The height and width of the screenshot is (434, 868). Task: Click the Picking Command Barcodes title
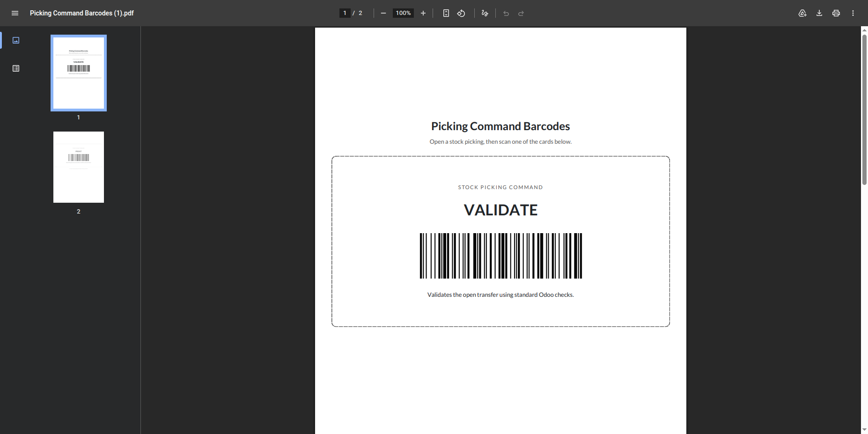pos(500,126)
